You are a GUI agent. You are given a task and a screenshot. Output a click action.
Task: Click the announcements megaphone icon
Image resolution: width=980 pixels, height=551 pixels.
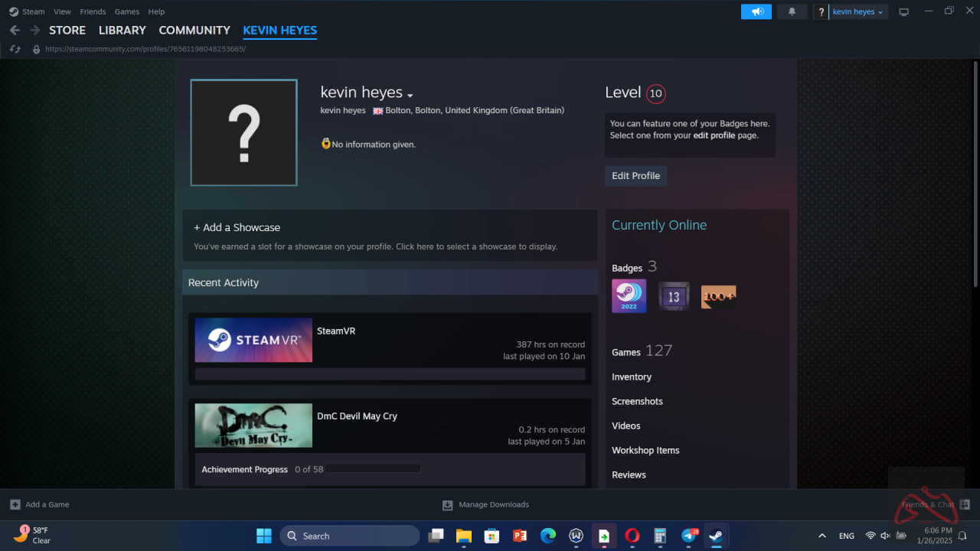point(756,11)
